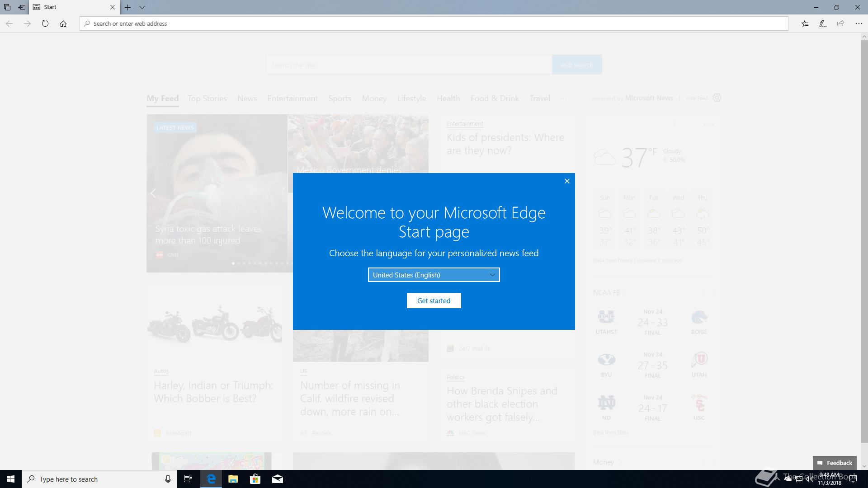The image size is (868, 488).
Task: Open How Brenda Snipes article
Action: (502, 404)
